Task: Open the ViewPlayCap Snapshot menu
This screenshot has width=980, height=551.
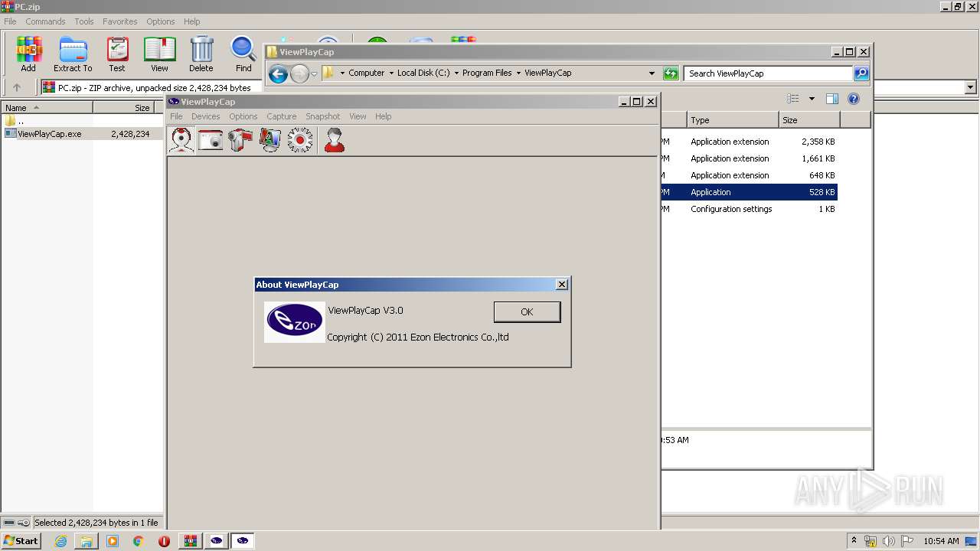Action: point(322,116)
